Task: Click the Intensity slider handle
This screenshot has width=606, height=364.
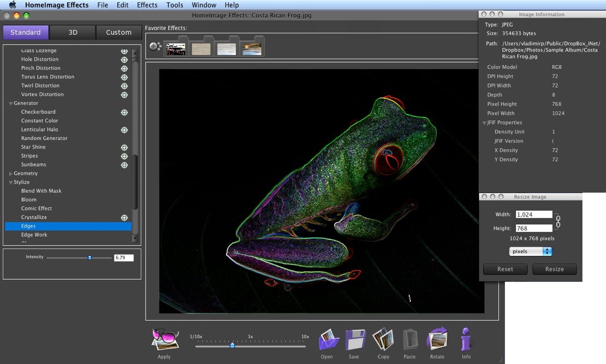Action: pyautogui.click(x=89, y=258)
